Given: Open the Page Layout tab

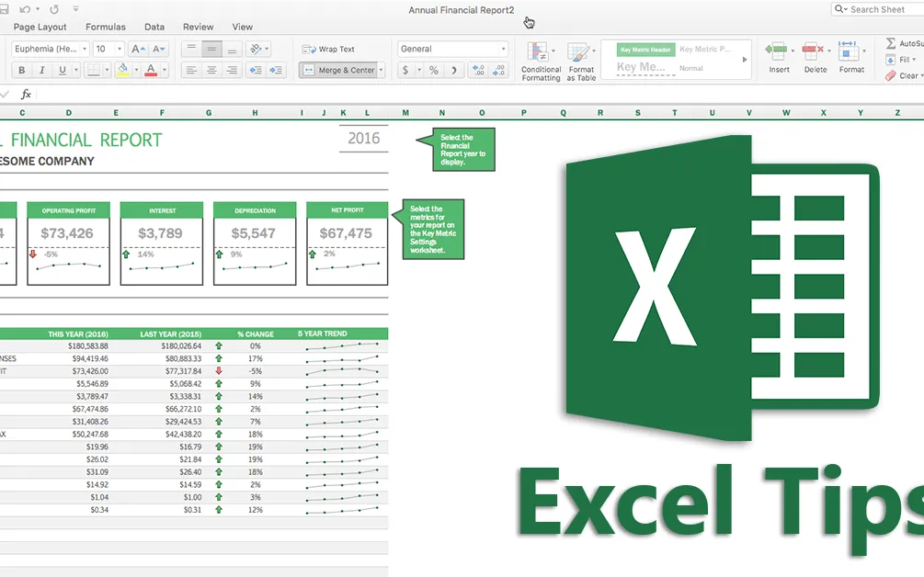Looking at the screenshot, I should pos(40,28).
